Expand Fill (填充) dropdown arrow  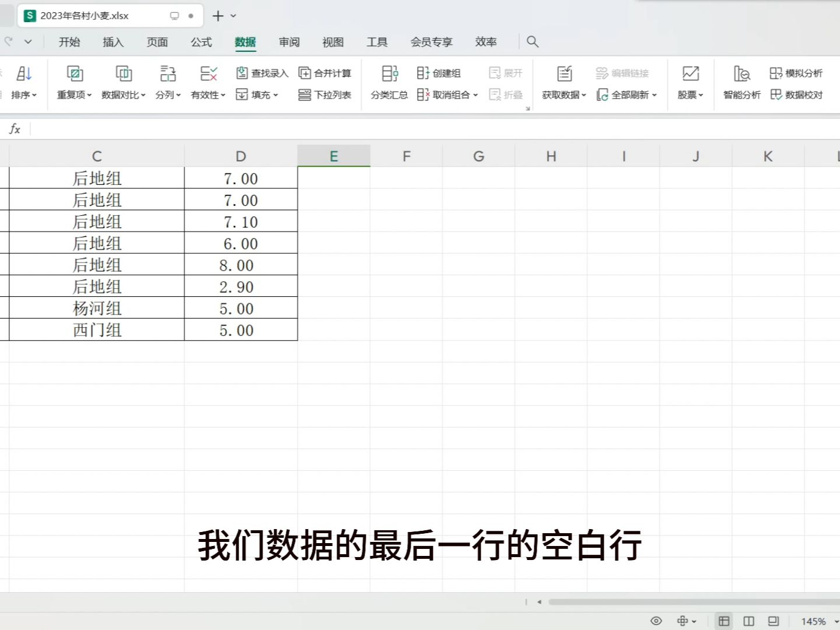pos(275,95)
